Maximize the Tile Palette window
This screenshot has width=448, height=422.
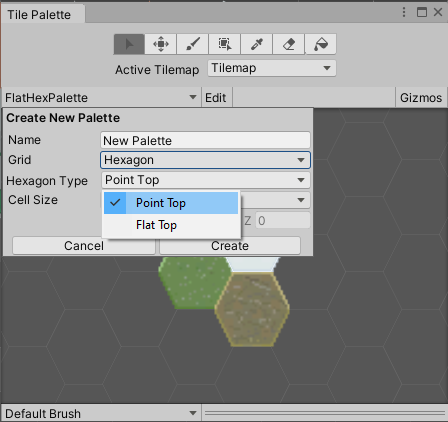click(x=422, y=12)
